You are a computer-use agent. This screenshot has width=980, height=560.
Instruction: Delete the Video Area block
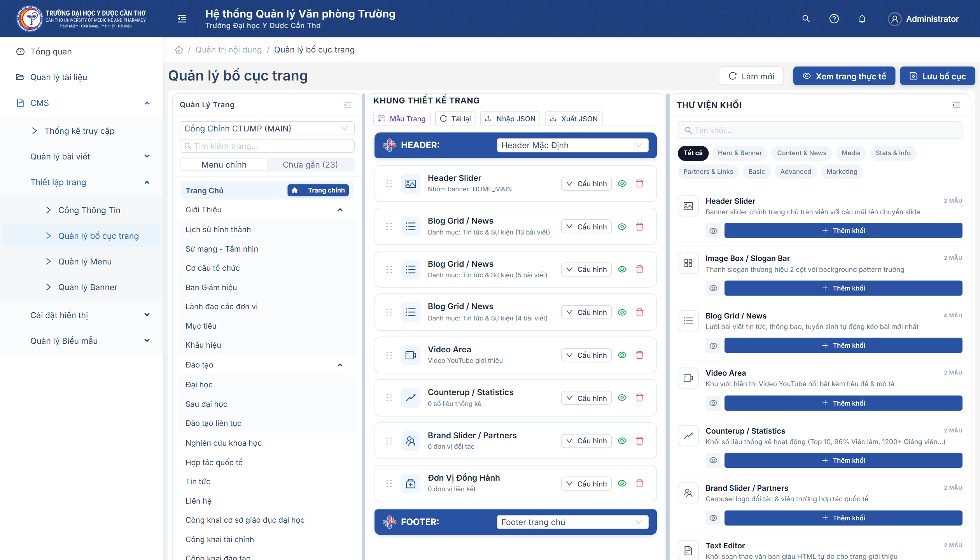pos(639,355)
